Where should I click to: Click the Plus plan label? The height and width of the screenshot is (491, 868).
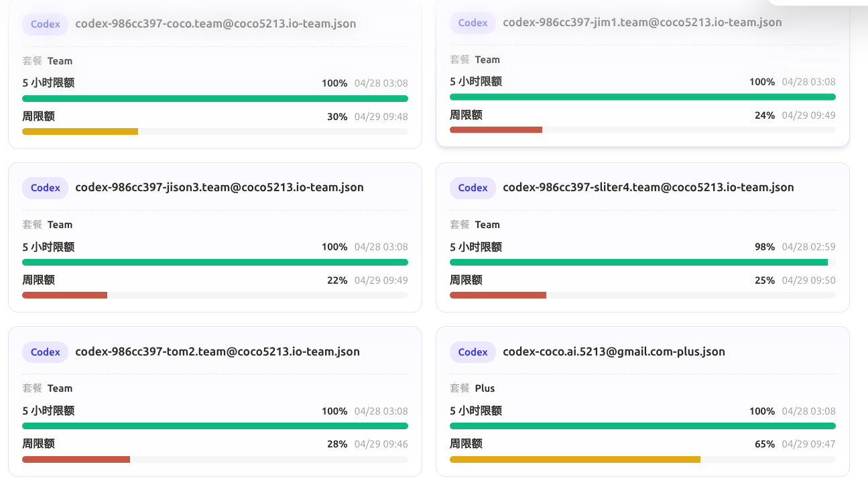[485, 388]
